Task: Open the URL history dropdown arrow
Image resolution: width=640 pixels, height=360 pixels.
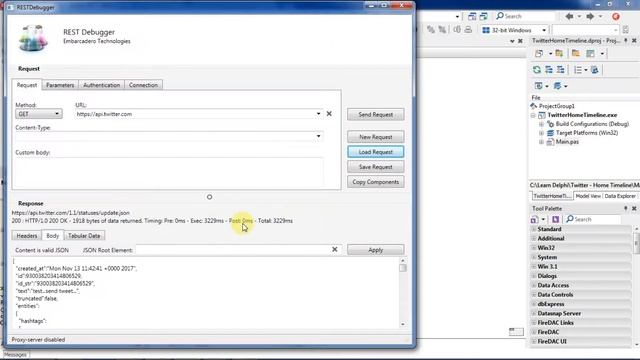Action: [318, 114]
